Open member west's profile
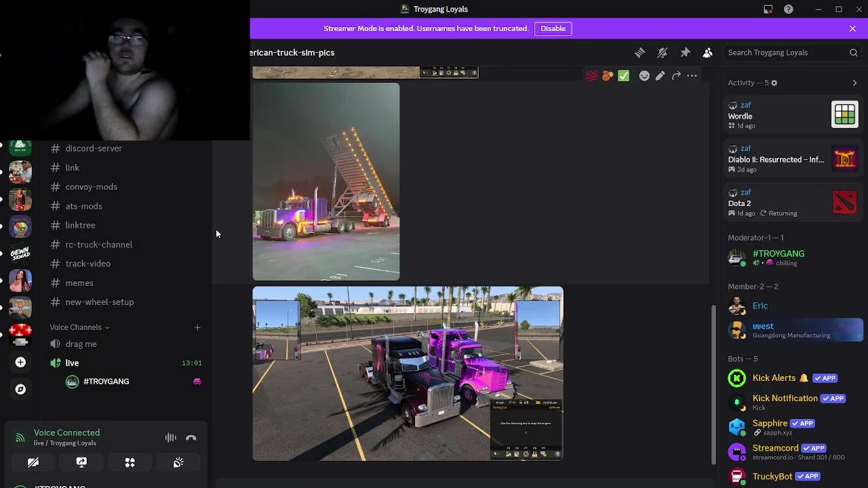The image size is (868, 488). pos(793,330)
